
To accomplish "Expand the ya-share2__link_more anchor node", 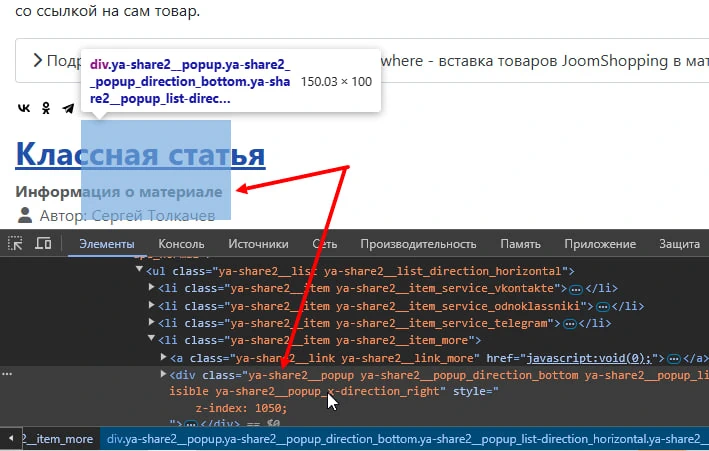I will click(x=164, y=357).
